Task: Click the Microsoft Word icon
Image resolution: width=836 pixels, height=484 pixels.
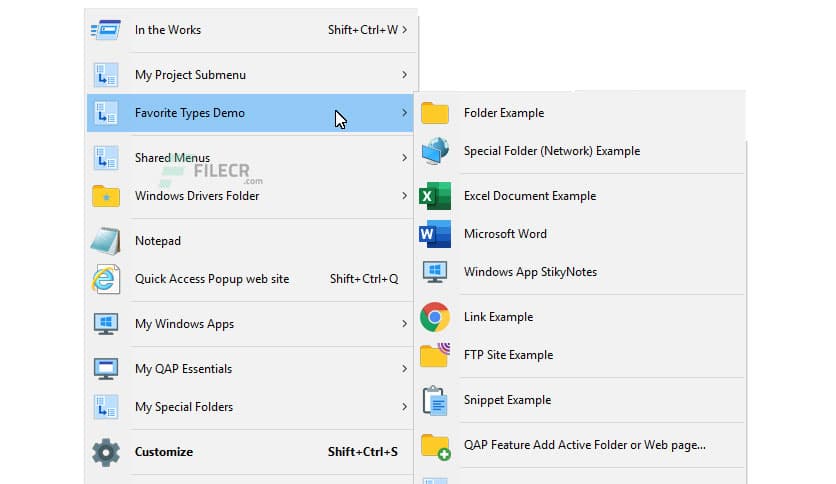Action: pyautogui.click(x=435, y=234)
